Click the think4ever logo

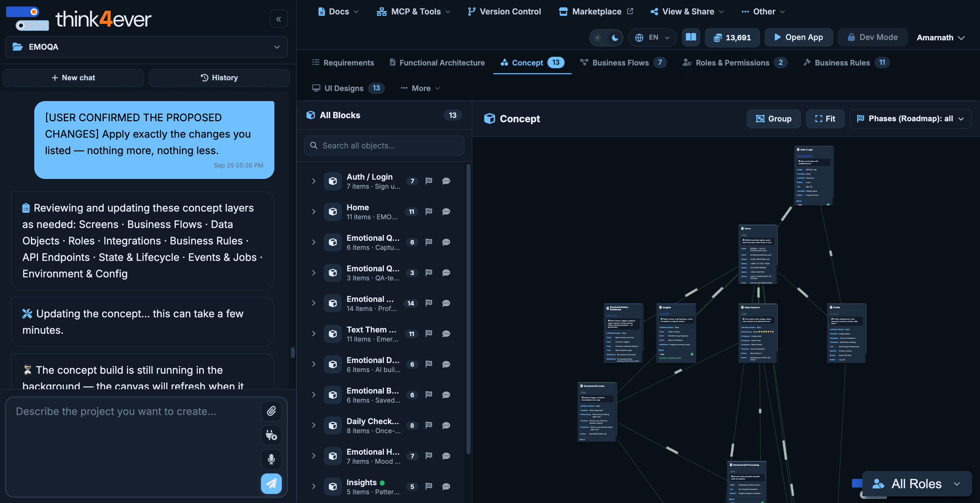click(x=79, y=19)
